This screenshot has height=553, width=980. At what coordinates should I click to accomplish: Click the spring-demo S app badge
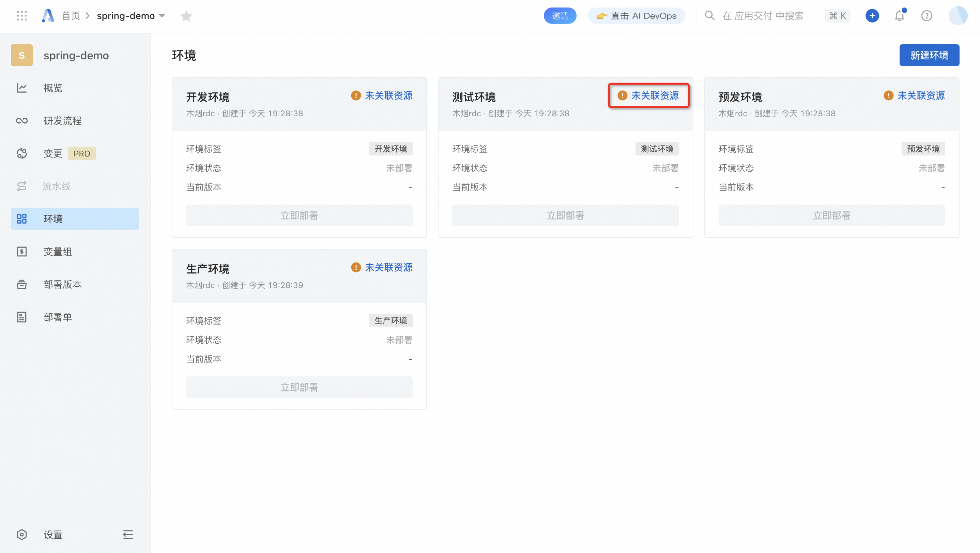(x=22, y=55)
